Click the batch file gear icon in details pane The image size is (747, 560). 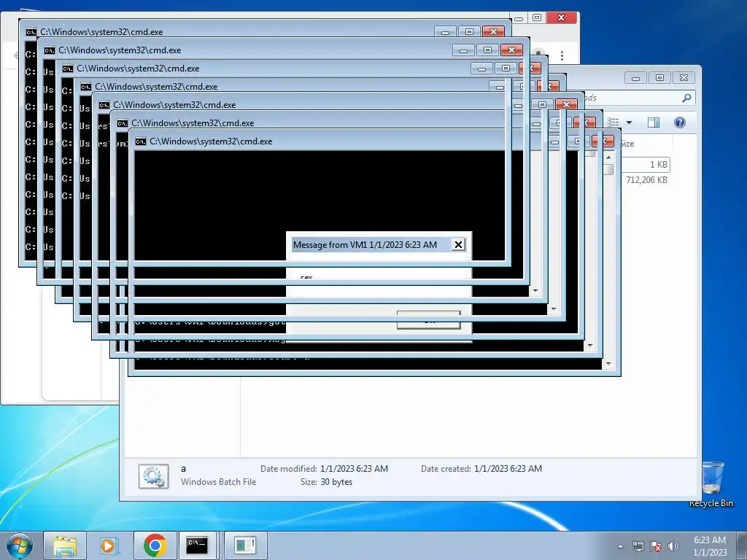(x=153, y=475)
